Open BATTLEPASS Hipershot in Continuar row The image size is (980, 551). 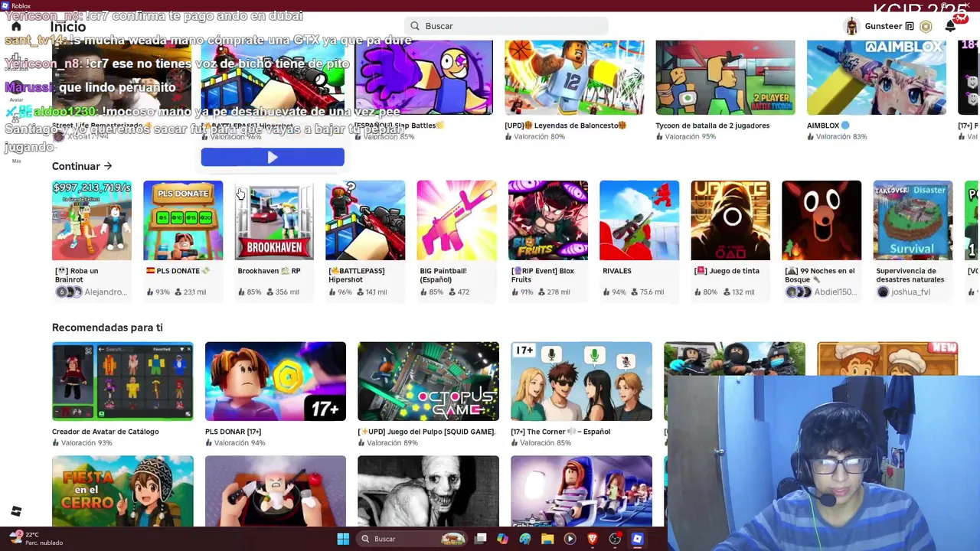click(365, 220)
